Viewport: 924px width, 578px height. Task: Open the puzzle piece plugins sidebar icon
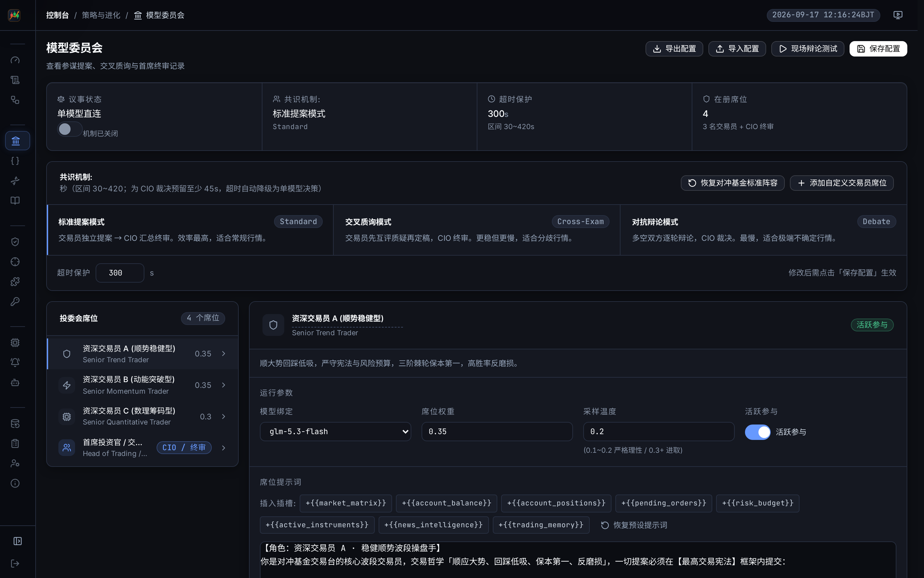15,282
